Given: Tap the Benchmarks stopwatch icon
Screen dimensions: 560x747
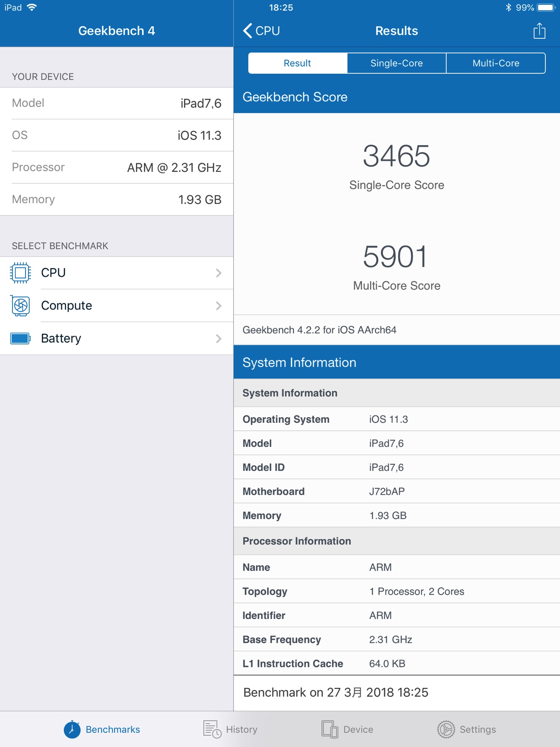Looking at the screenshot, I should click(72, 729).
